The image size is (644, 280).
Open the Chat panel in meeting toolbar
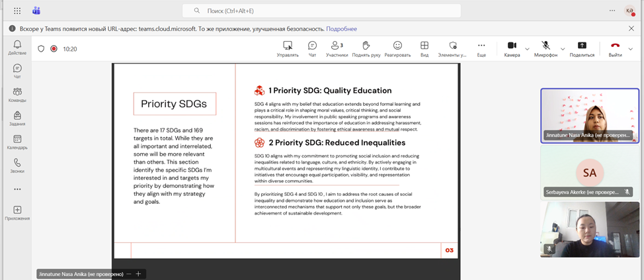312,48
